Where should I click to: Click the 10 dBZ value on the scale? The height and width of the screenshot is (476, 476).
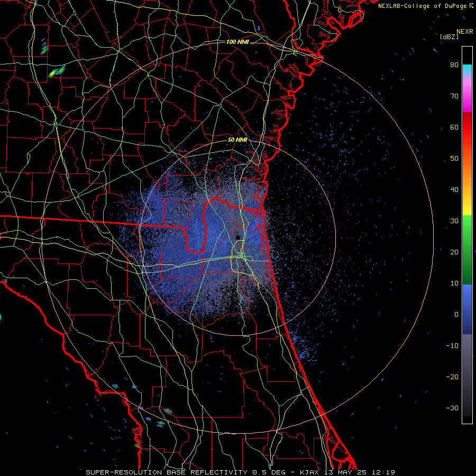point(454,283)
